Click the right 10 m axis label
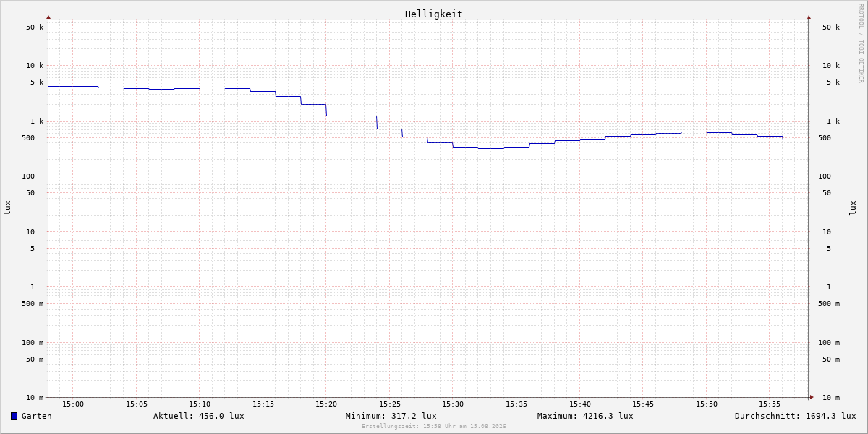The width and height of the screenshot is (868, 434). click(x=831, y=398)
